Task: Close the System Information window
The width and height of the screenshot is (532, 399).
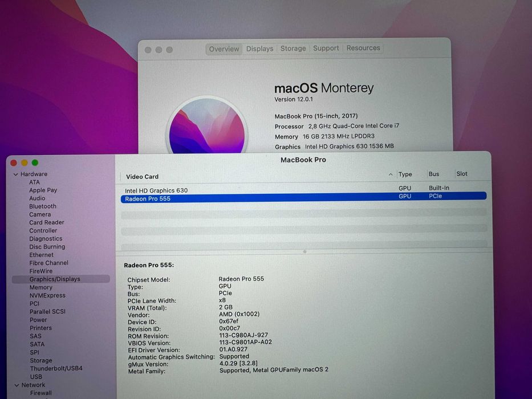Action: (x=14, y=163)
